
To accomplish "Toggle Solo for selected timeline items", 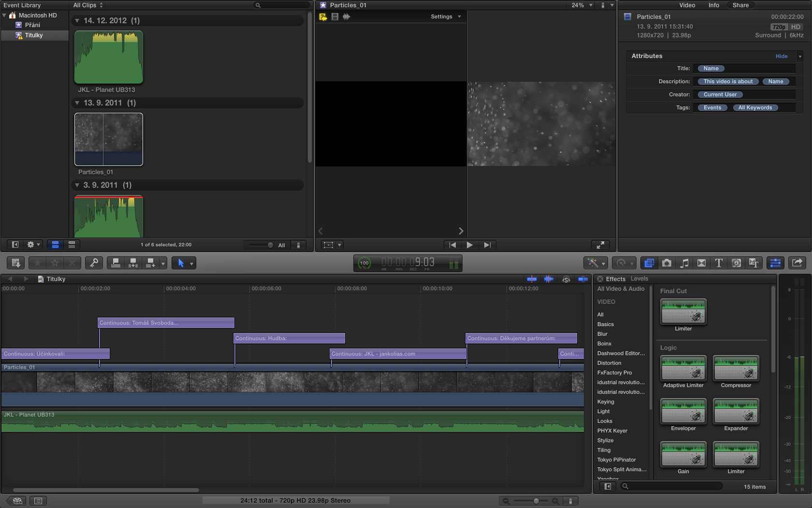I will [566, 279].
